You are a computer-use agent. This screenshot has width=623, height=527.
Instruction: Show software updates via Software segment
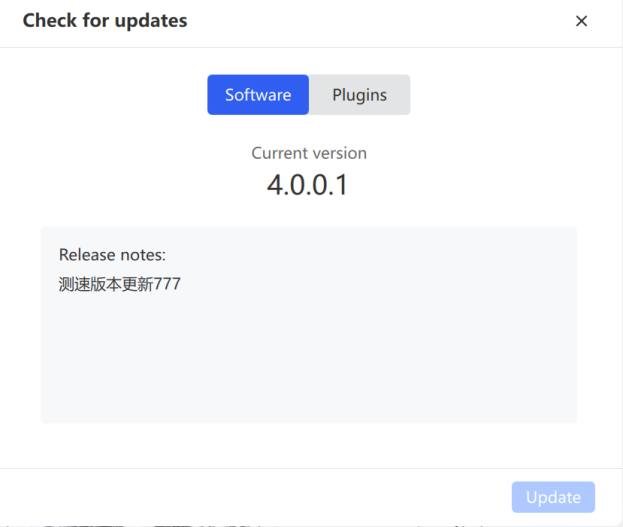[x=258, y=95]
